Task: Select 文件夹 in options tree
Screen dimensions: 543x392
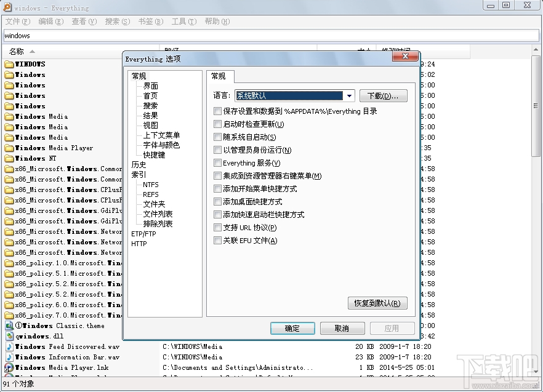Action: point(155,204)
